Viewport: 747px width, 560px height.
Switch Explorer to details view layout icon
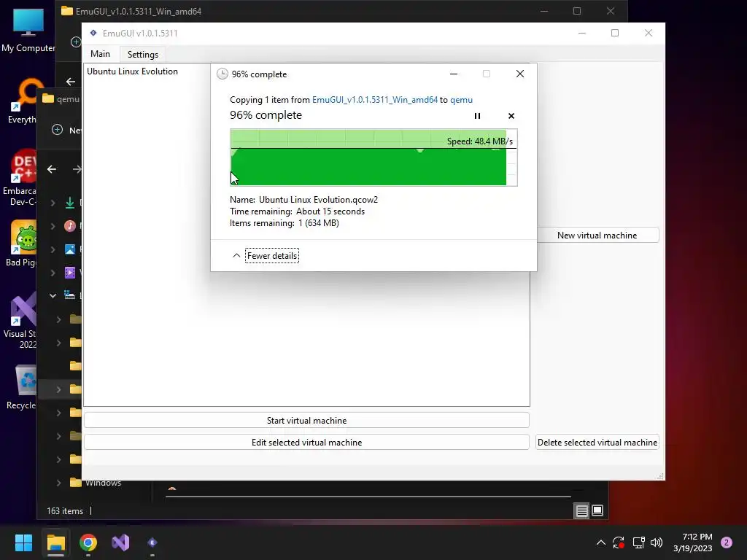pos(581,511)
